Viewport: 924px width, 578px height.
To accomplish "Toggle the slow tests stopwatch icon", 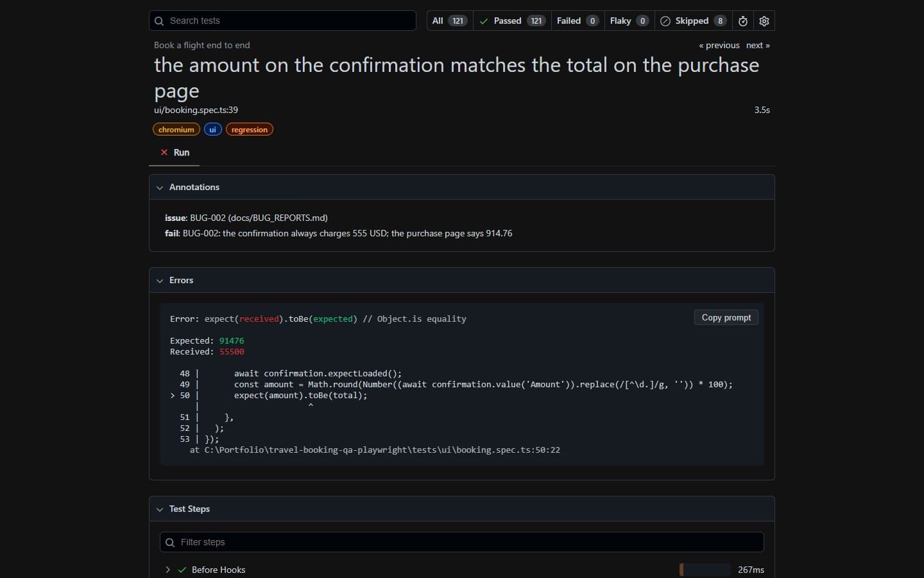I will [x=743, y=21].
